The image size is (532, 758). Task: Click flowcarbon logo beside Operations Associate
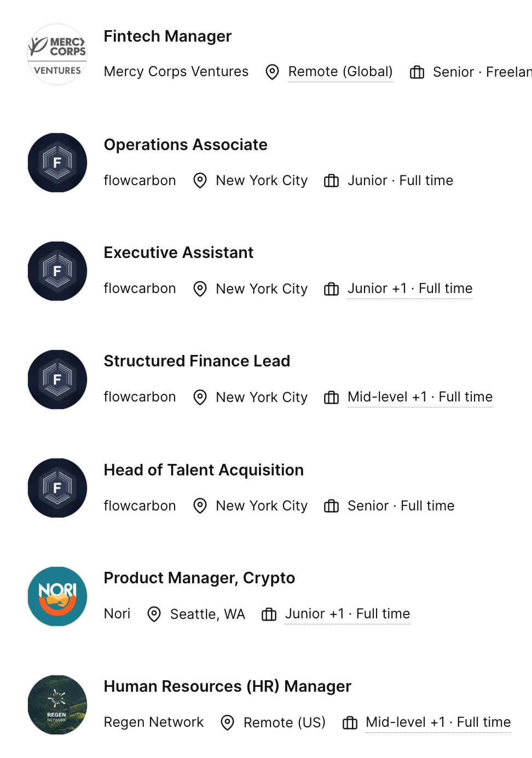point(57,163)
